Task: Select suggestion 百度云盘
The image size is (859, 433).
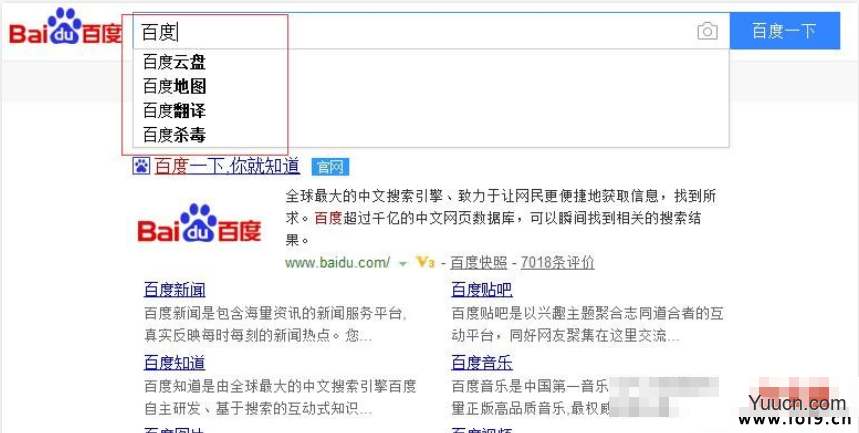Action: point(174,62)
